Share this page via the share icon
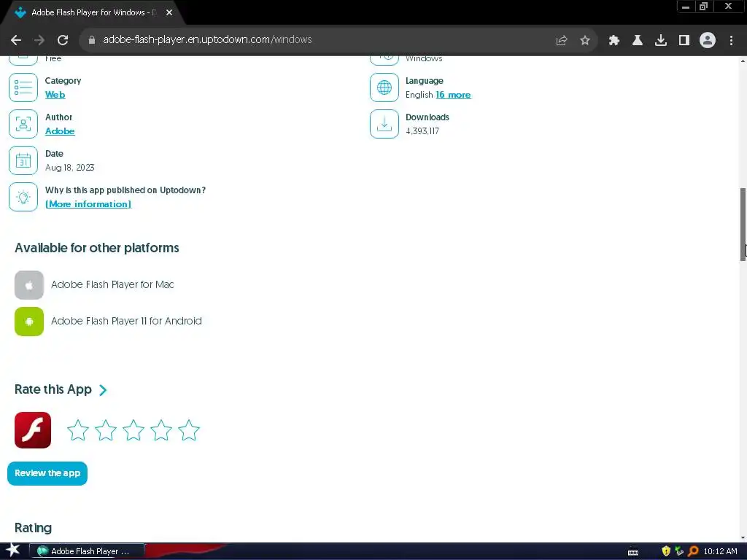The image size is (747, 560). click(x=562, y=41)
